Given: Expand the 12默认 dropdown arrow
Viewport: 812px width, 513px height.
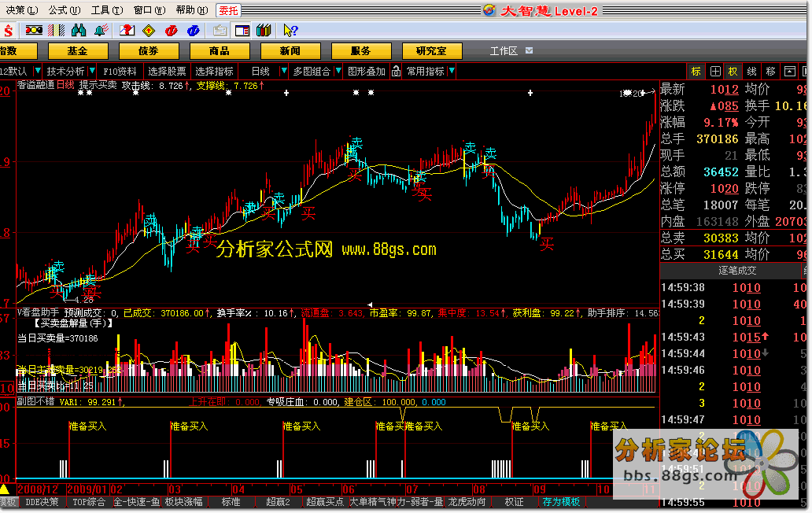Looking at the screenshot, I should tap(37, 70).
